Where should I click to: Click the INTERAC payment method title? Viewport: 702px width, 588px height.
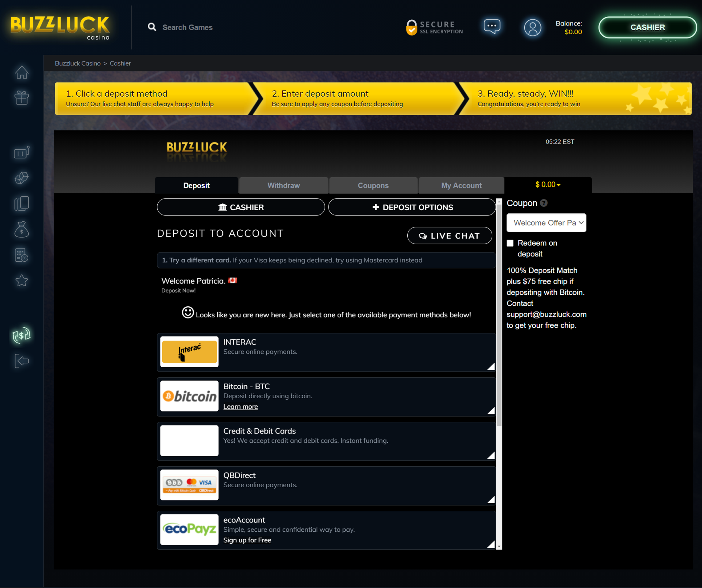240,342
